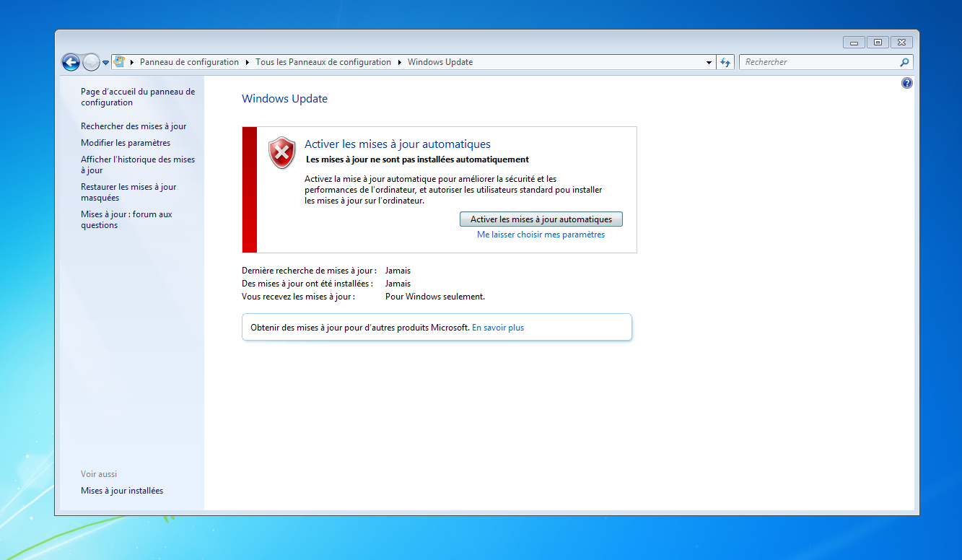962x560 pixels.
Task: Open the address bar history dropdown
Action: click(709, 63)
